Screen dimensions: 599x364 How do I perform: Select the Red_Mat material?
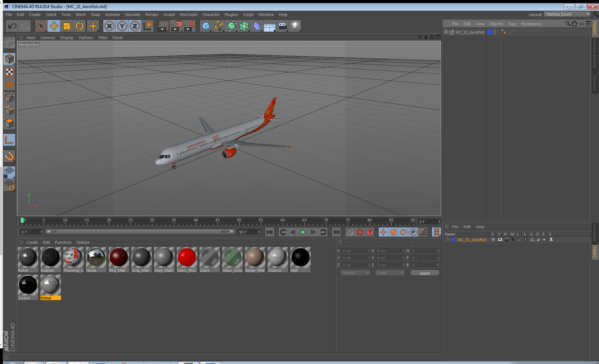[x=119, y=260]
